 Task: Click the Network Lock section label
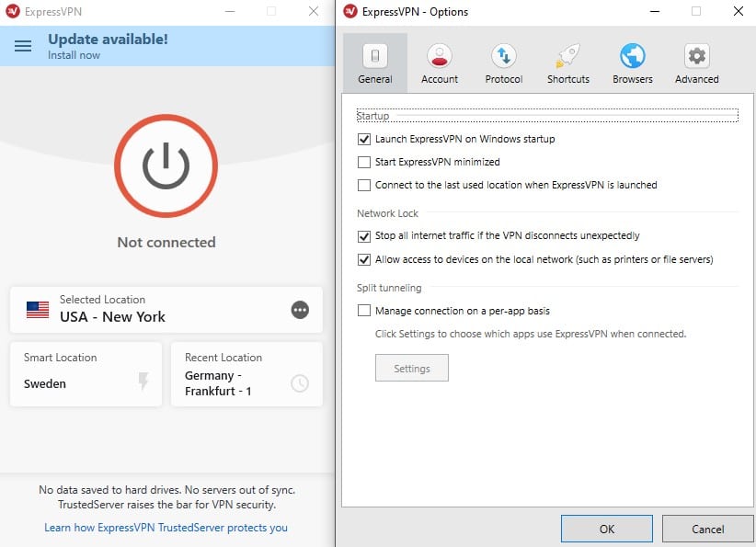point(387,213)
